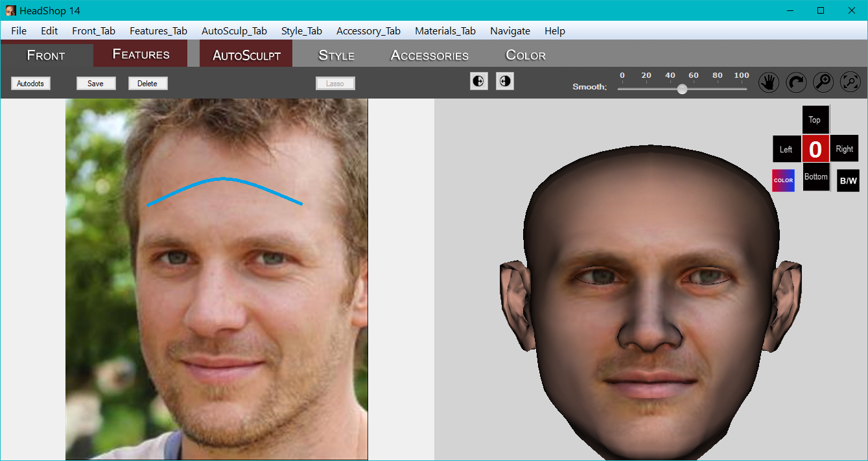Switch to the Accessories tab
The width and height of the screenshot is (868, 461).
point(430,55)
